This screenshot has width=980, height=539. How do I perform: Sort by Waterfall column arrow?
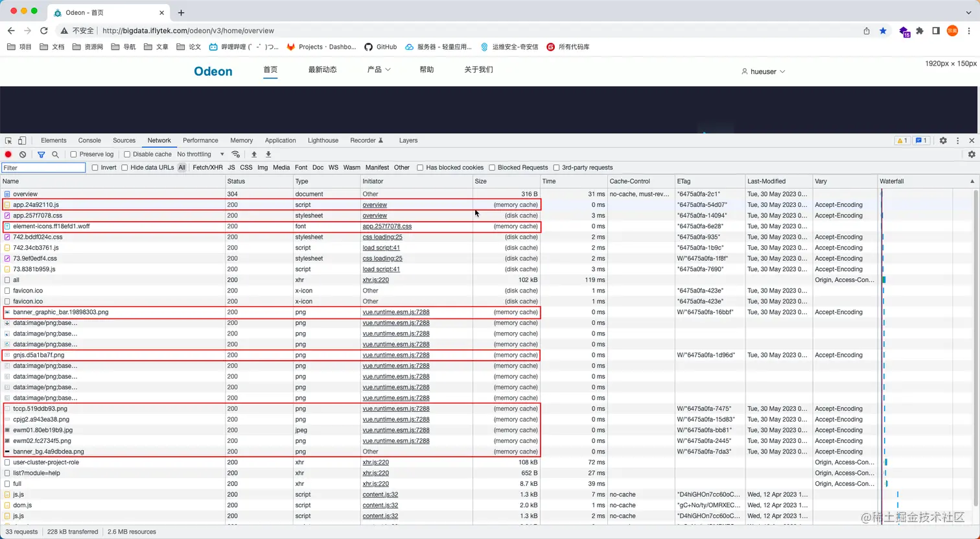coord(972,181)
